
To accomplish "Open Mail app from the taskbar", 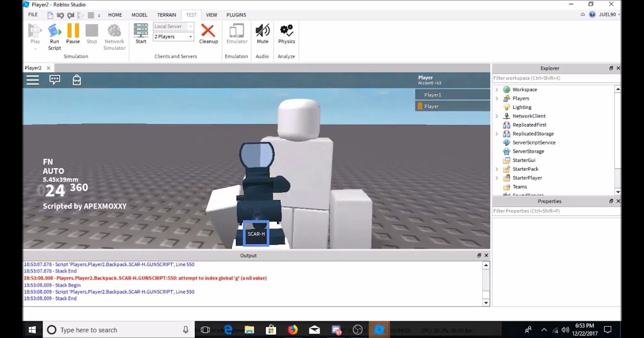I will click(x=314, y=329).
